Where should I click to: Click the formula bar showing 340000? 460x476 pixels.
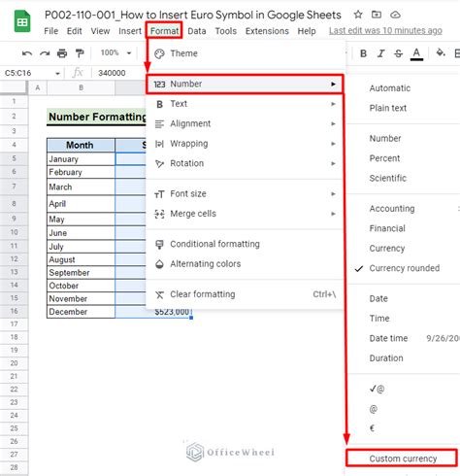coord(112,73)
